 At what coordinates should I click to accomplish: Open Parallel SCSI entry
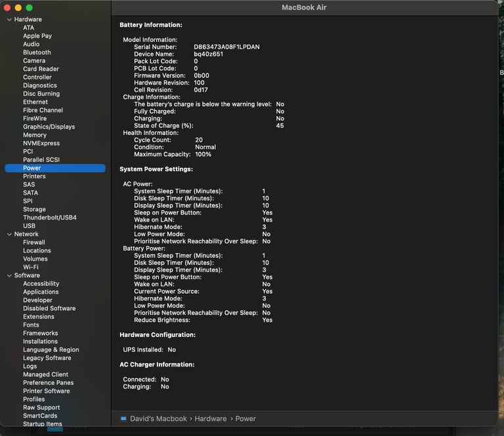(x=41, y=160)
